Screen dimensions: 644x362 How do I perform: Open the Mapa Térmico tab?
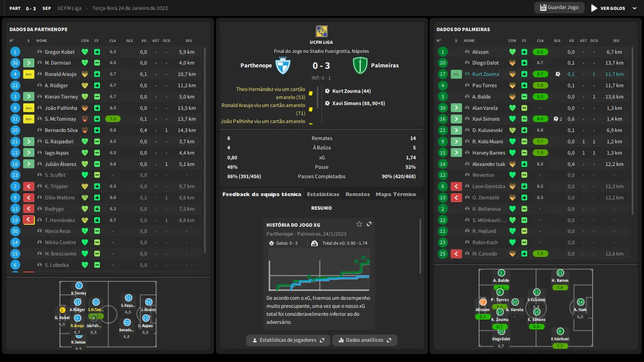click(396, 194)
